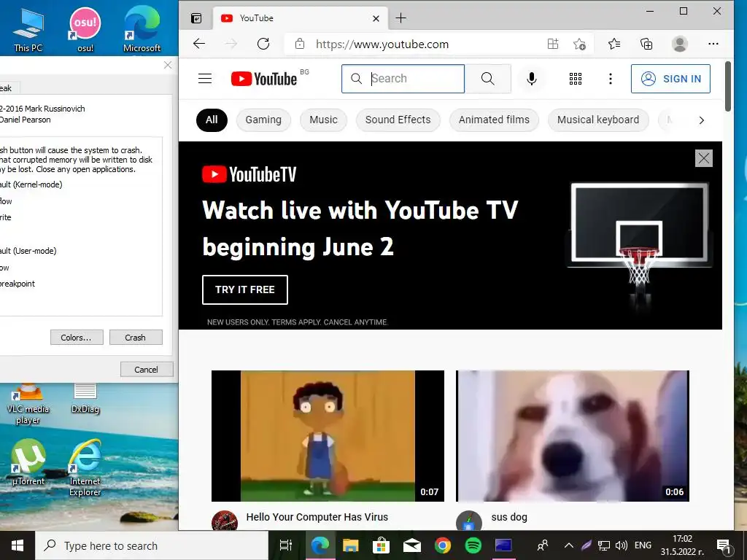
Task: View site information lock icon
Action: pos(300,44)
